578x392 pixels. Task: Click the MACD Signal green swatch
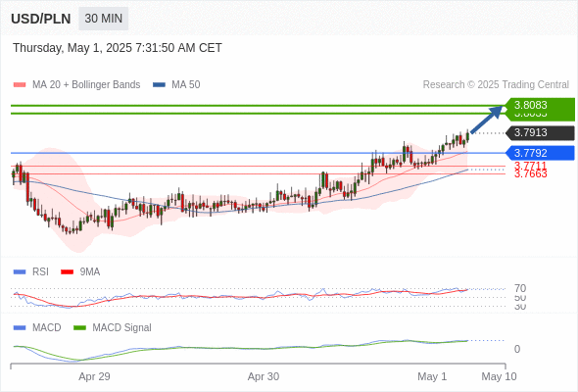coord(79,328)
